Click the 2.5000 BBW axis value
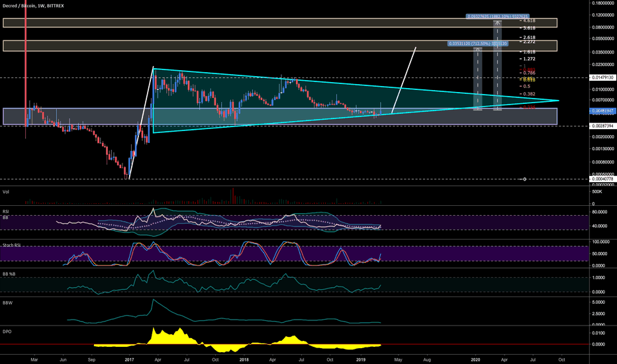The height and width of the screenshot is (364, 617). click(x=598, y=314)
